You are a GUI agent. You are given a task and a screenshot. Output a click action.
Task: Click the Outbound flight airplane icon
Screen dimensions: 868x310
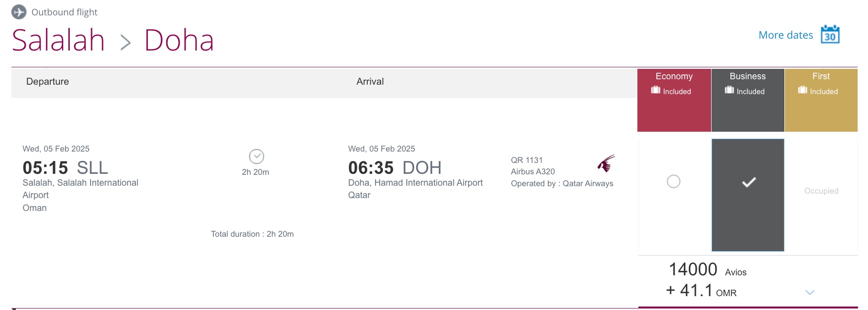19,11
